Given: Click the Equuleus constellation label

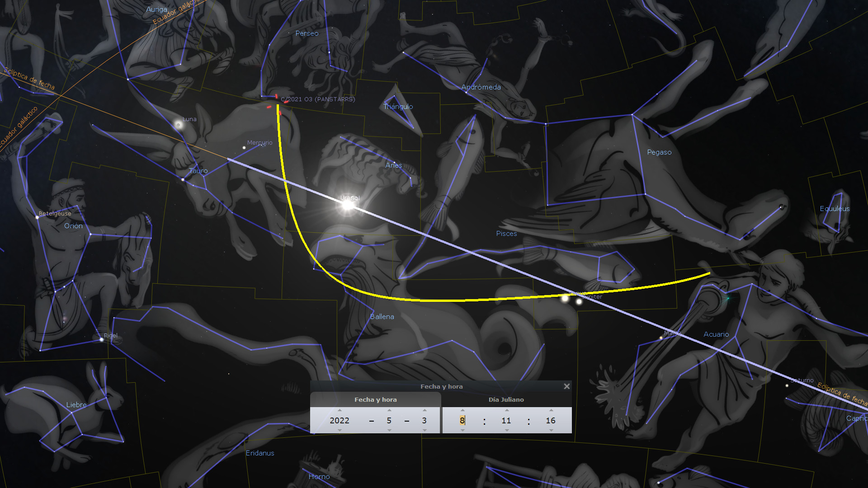Looking at the screenshot, I should pyautogui.click(x=835, y=209).
